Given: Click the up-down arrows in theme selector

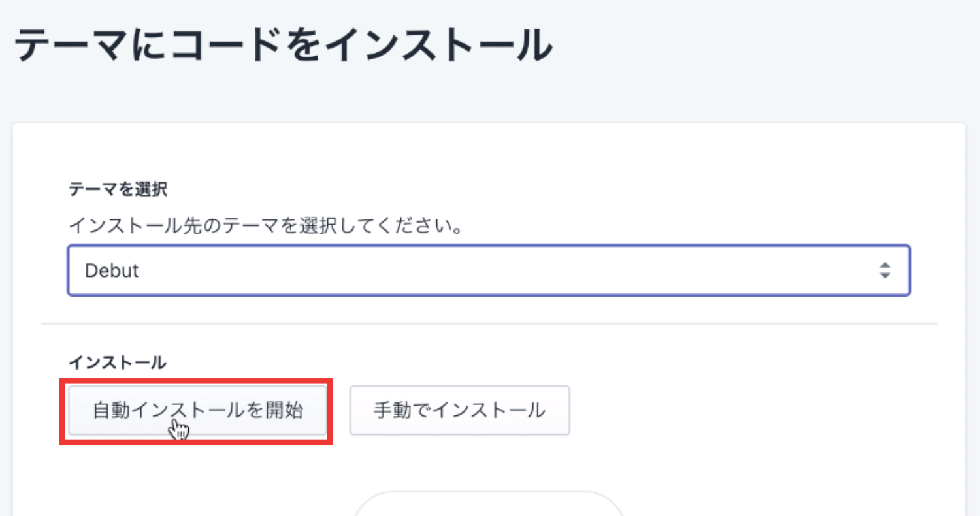Looking at the screenshot, I should pos(885,270).
